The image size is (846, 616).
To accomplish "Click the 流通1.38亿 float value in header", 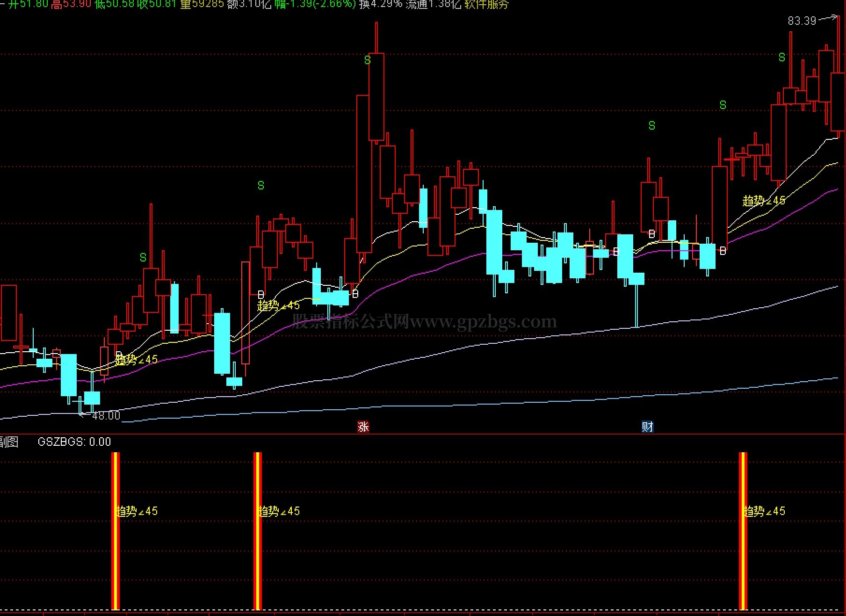I will click(x=433, y=5).
